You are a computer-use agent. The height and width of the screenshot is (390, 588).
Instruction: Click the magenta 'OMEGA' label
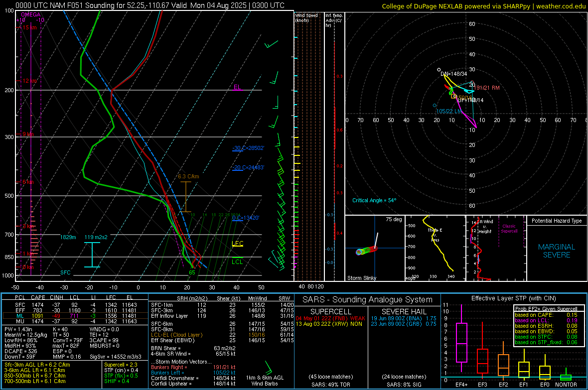(x=31, y=14)
